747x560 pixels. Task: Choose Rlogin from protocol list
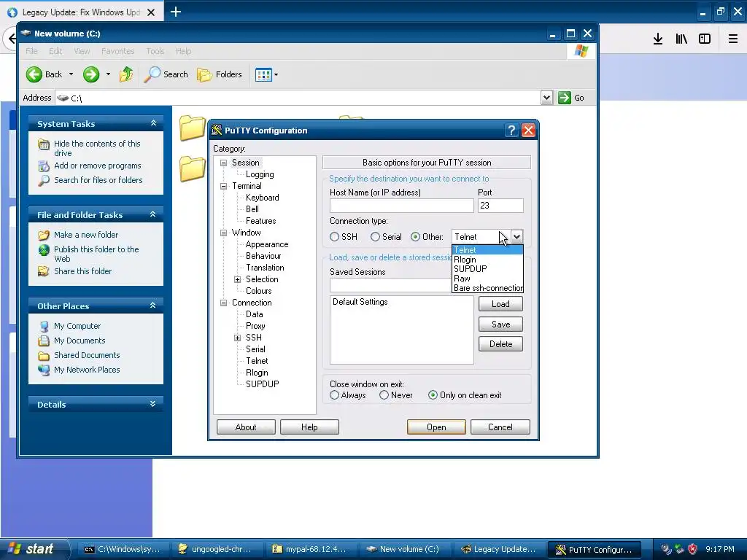click(x=487, y=260)
